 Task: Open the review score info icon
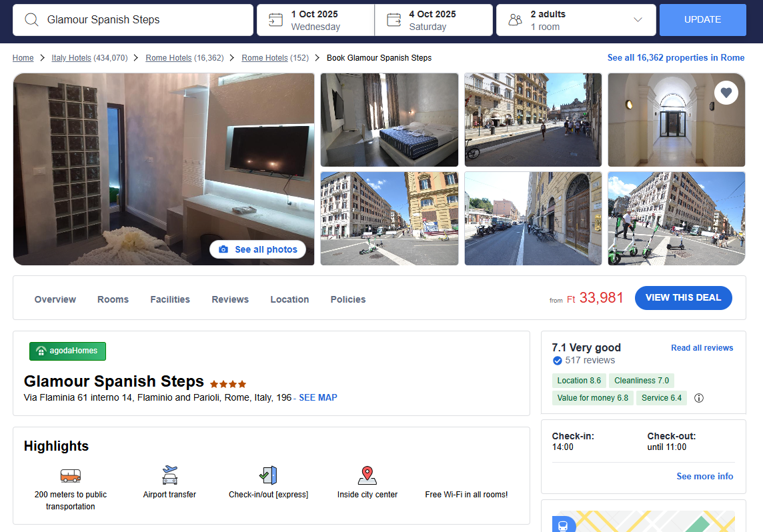(699, 398)
